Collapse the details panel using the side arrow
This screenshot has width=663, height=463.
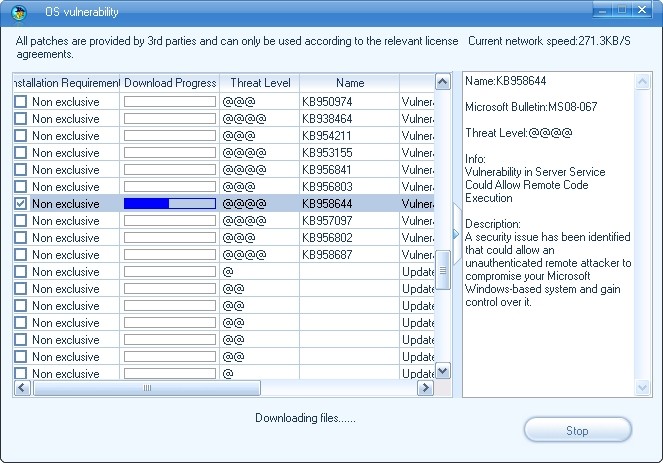[456, 234]
